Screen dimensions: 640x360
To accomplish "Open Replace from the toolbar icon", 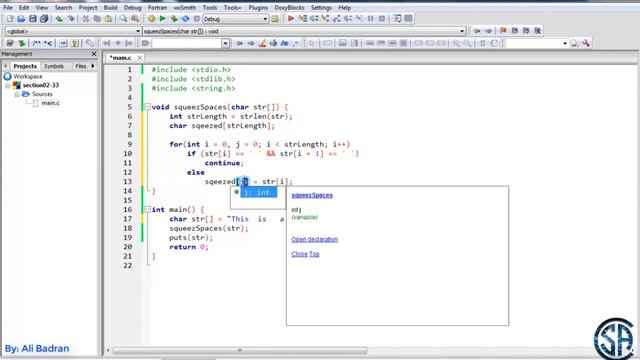I will click(x=135, y=19).
